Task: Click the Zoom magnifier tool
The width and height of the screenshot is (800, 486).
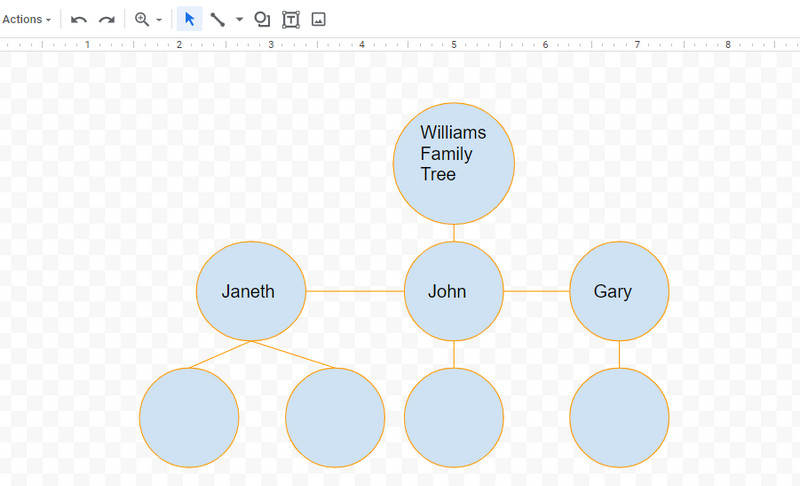Action: point(141,19)
